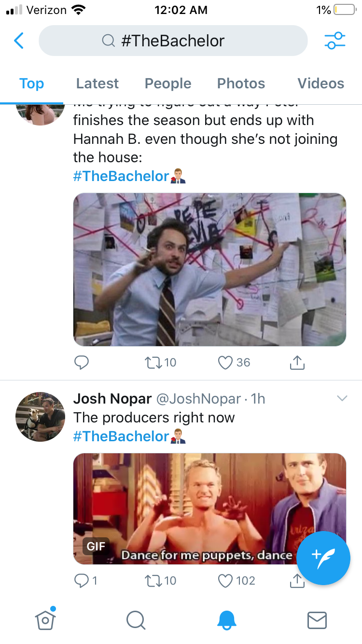Viewport: 362px width, 644px height.
Task: Switch to the Latest tab
Action: (97, 84)
